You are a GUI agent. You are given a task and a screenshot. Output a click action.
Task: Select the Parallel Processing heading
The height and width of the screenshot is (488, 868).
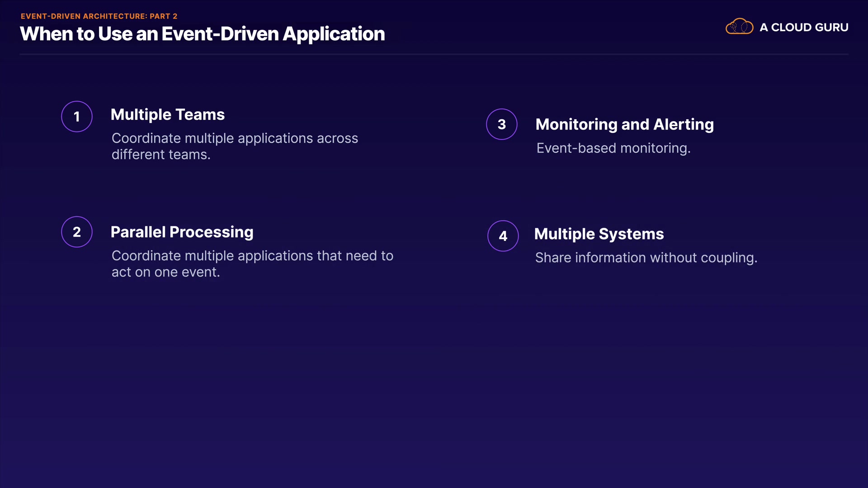182,232
